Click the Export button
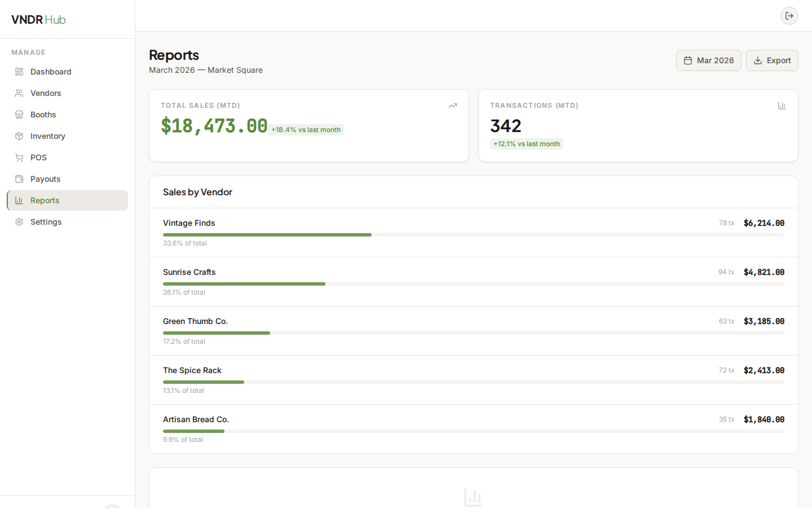812x508 pixels. pyautogui.click(x=772, y=60)
